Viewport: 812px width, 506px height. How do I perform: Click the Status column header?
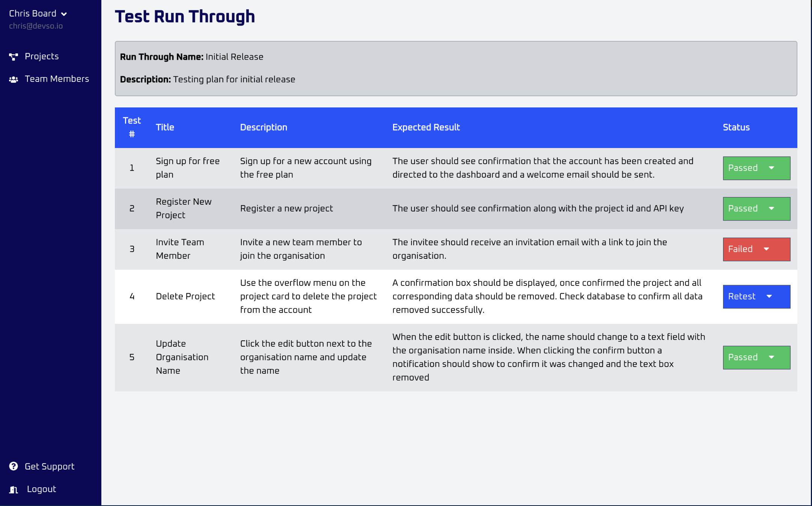736,127
